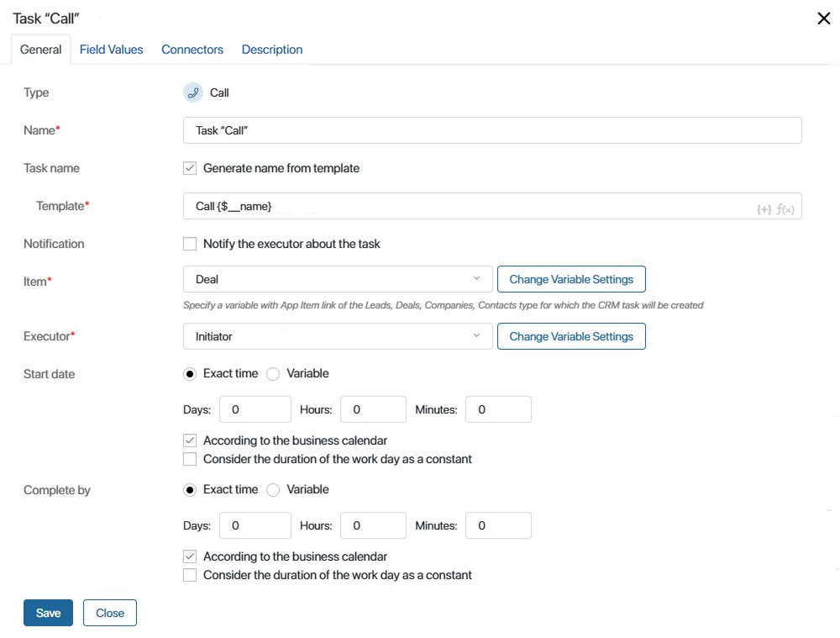Select Variable radio for Complete by
This screenshot has width=840, height=638.
click(273, 490)
